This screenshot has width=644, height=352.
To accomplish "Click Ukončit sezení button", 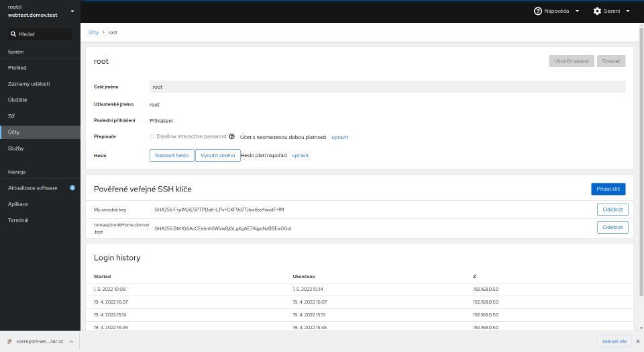I will pyautogui.click(x=572, y=61).
